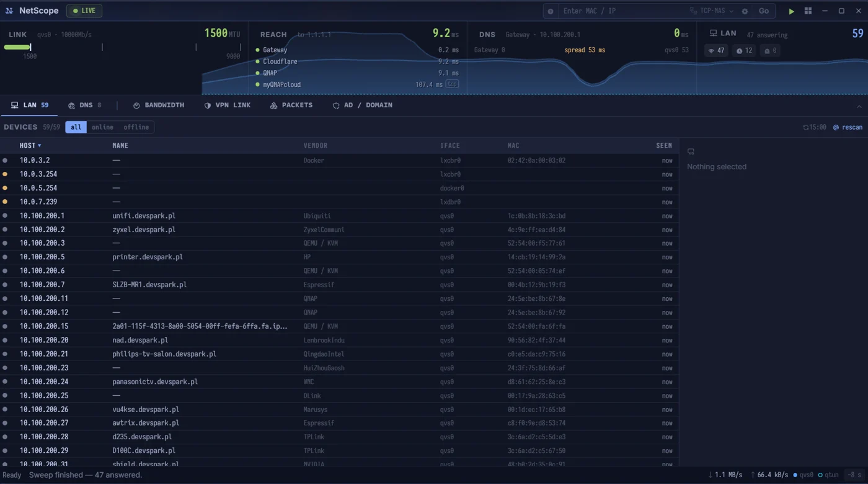Click the offline count chip showing 0
The height and width of the screenshot is (484, 868).
pyautogui.click(x=771, y=51)
